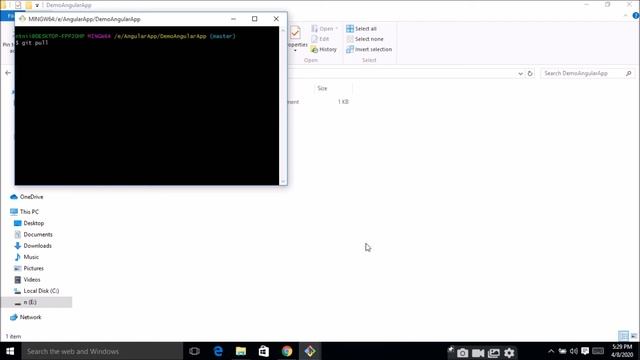Open Videos in the navigation pane
Screen dimensions: 640x360
(x=27, y=280)
